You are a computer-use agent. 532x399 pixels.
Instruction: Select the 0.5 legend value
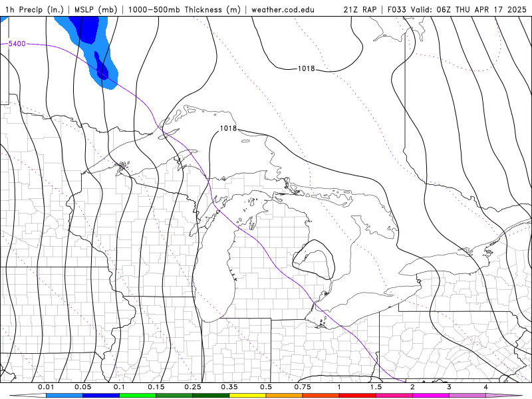click(x=266, y=387)
